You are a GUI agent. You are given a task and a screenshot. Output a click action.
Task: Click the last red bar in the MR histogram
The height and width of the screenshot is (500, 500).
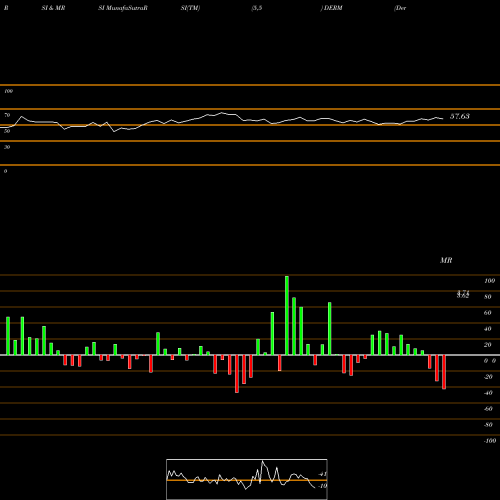(444, 372)
